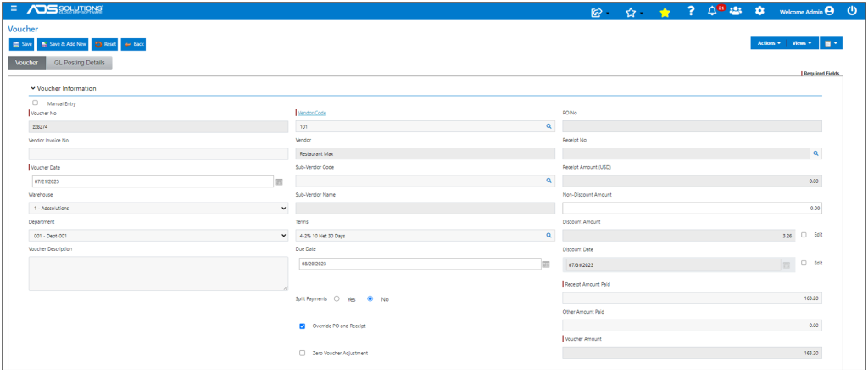
Task: Click the Non-Discount Amount field
Action: [692, 208]
